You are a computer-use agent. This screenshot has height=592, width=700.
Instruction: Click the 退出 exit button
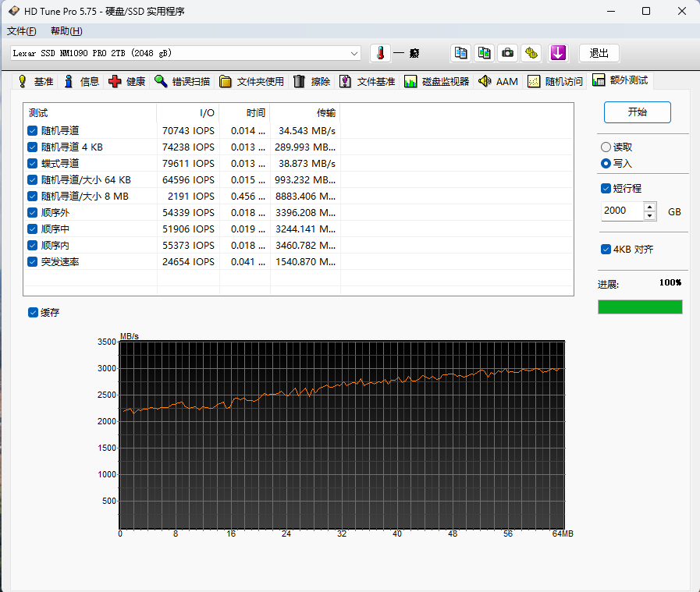tap(599, 53)
